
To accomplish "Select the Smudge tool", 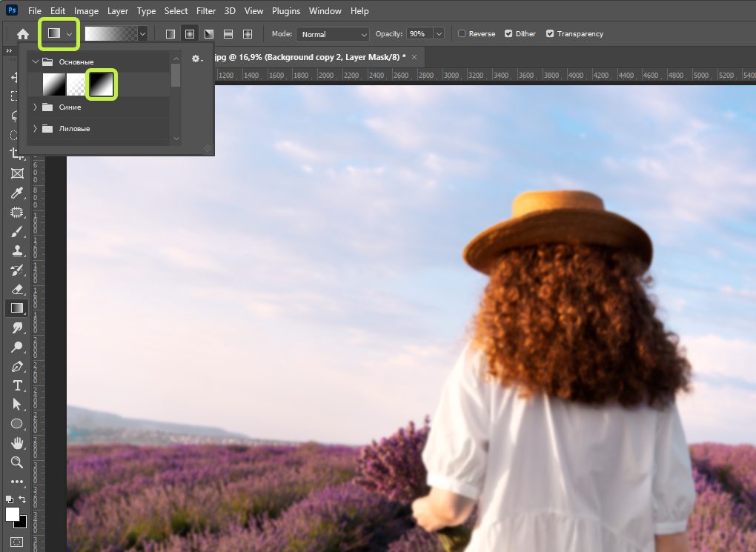I will (17, 327).
